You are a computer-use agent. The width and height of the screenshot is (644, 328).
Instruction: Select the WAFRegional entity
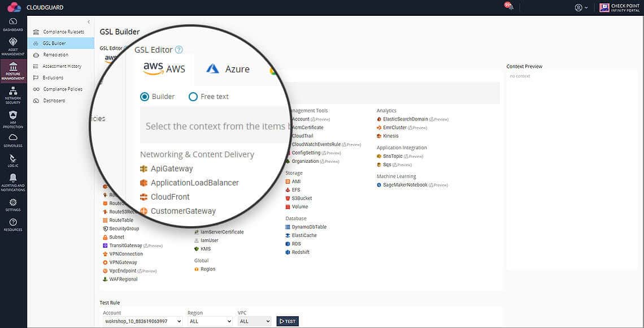(x=123, y=279)
